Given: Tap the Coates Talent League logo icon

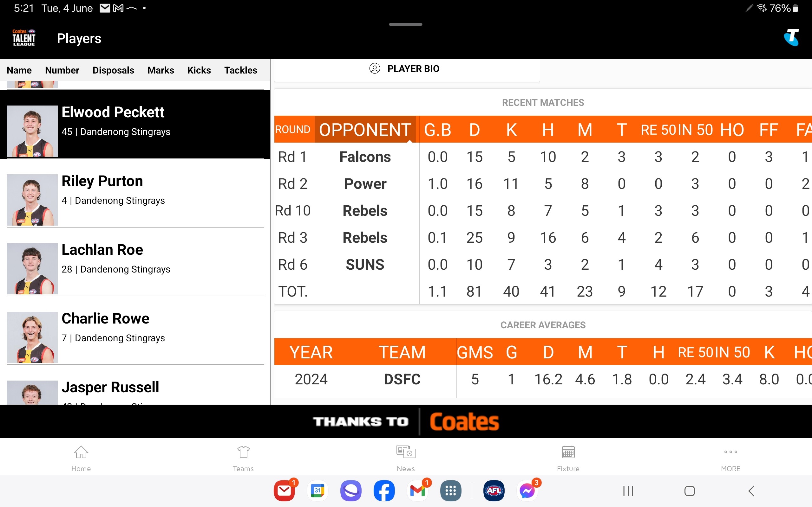Looking at the screenshot, I should [23, 39].
